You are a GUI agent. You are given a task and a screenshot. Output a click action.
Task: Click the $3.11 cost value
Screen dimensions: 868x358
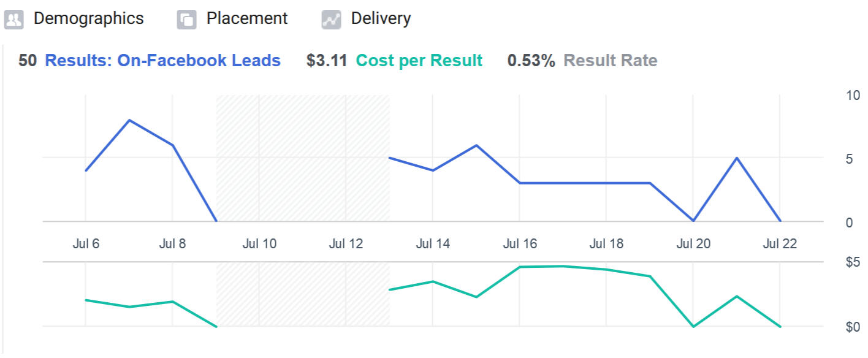[327, 61]
